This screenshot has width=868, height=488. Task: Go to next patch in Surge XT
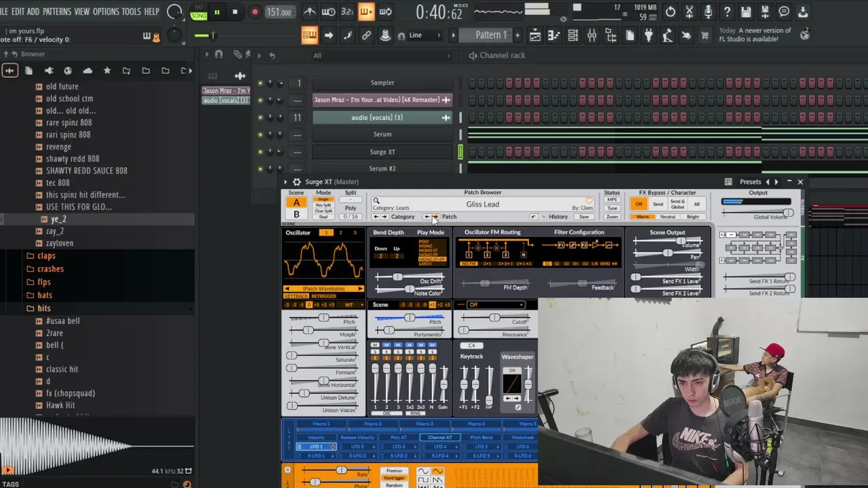[435, 217]
